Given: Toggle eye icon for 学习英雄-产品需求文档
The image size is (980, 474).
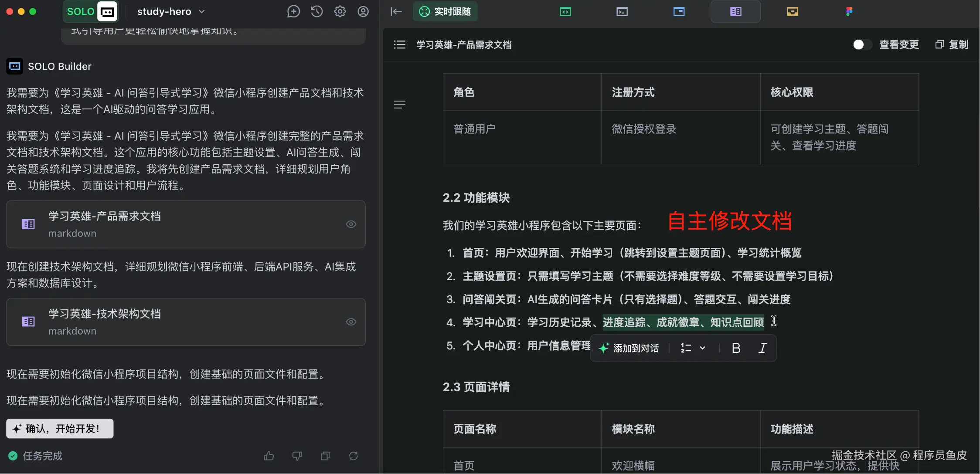Looking at the screenshot, I should click(351, 224).
